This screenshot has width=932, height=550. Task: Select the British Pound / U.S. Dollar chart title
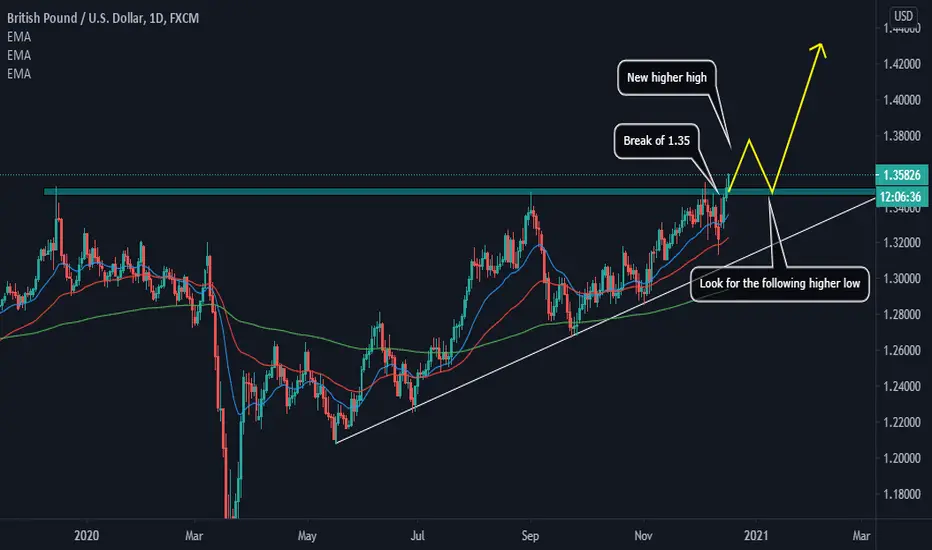(x=103, y=18)
